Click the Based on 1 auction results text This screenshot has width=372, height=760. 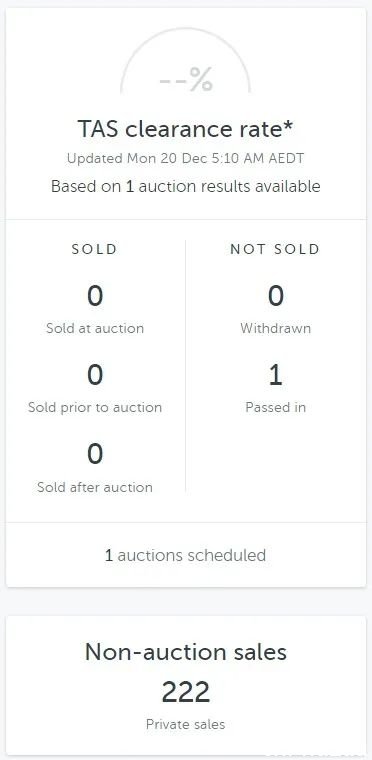click(186, 187)
